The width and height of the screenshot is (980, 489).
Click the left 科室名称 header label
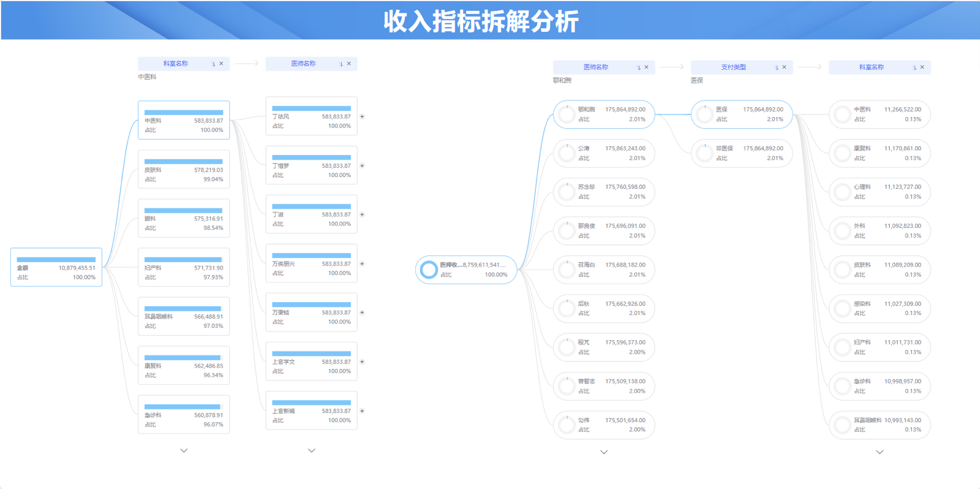coord(176,64)
